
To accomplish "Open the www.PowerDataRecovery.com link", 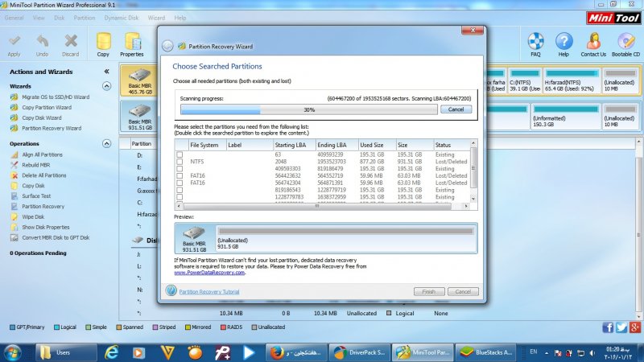I will tap(209, 273).
